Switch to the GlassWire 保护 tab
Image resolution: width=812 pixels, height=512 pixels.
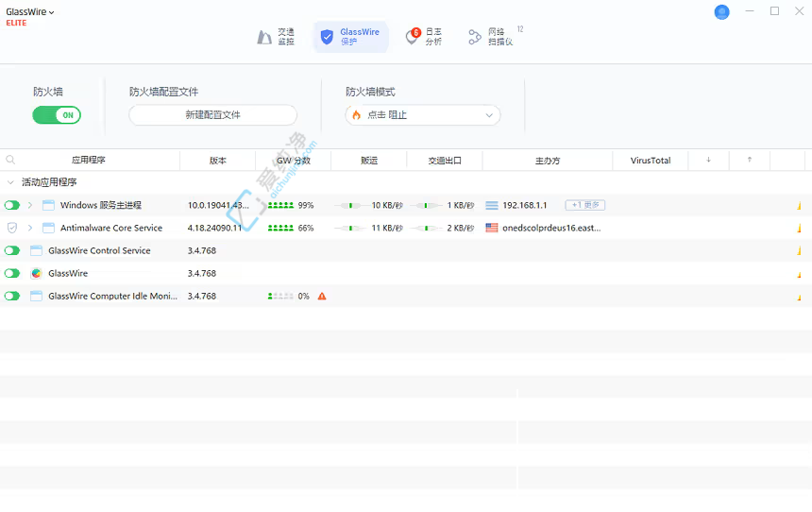350,37
